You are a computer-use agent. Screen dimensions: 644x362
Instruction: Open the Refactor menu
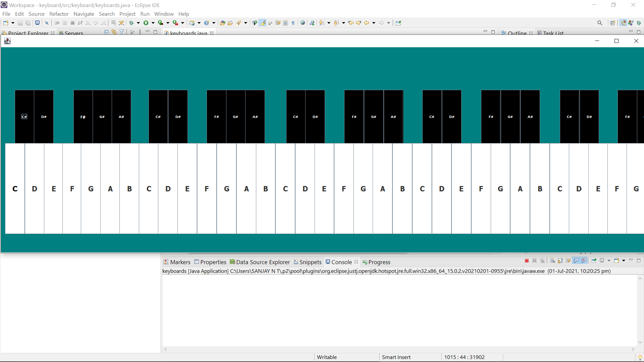point(59,14)
